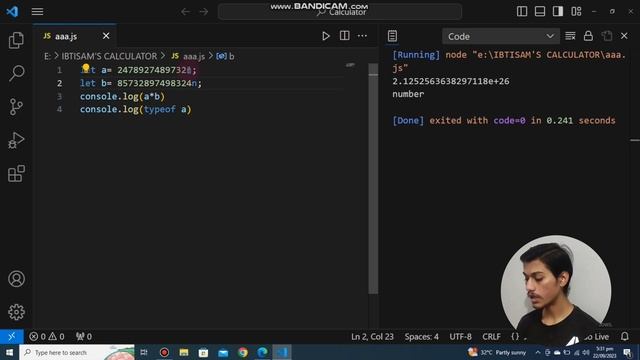
Task: Open File Explorer from the taskbar
Action: click(184, 352)
